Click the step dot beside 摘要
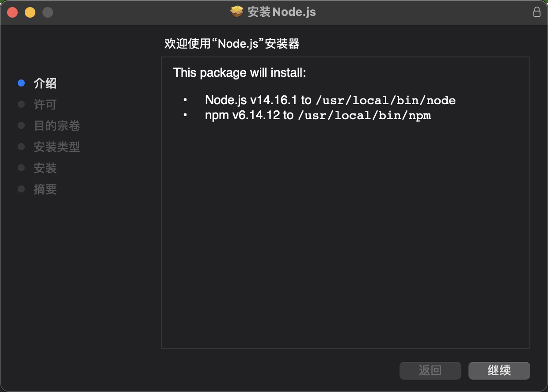This screenshot has height=392, width=548. 21,188
